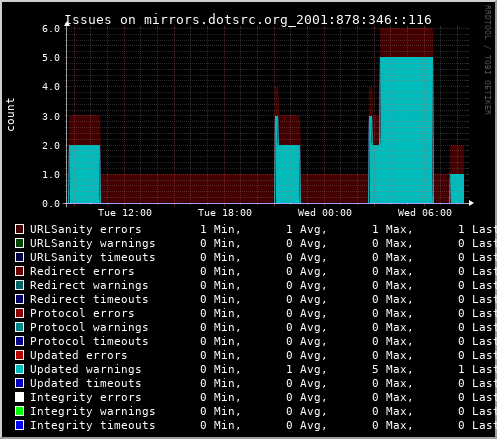Click the URLSanity errors color swatch

[19, 229]
